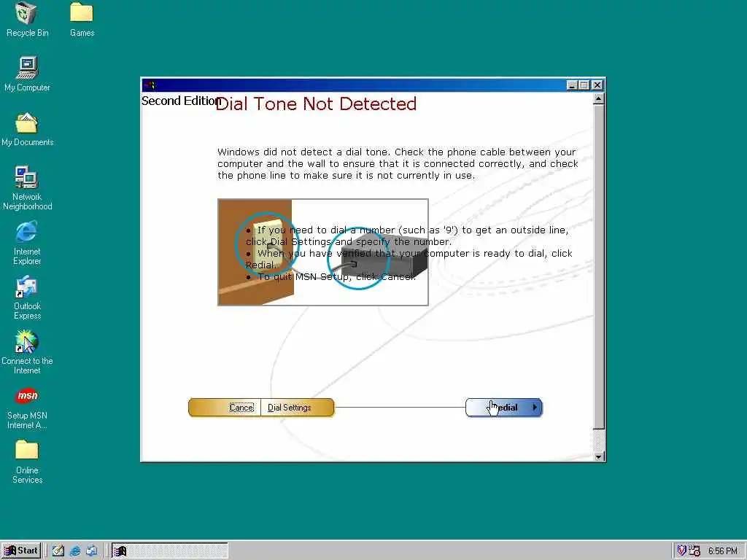
Task: Click the Cancel button
Action: [x=241, y=408]
